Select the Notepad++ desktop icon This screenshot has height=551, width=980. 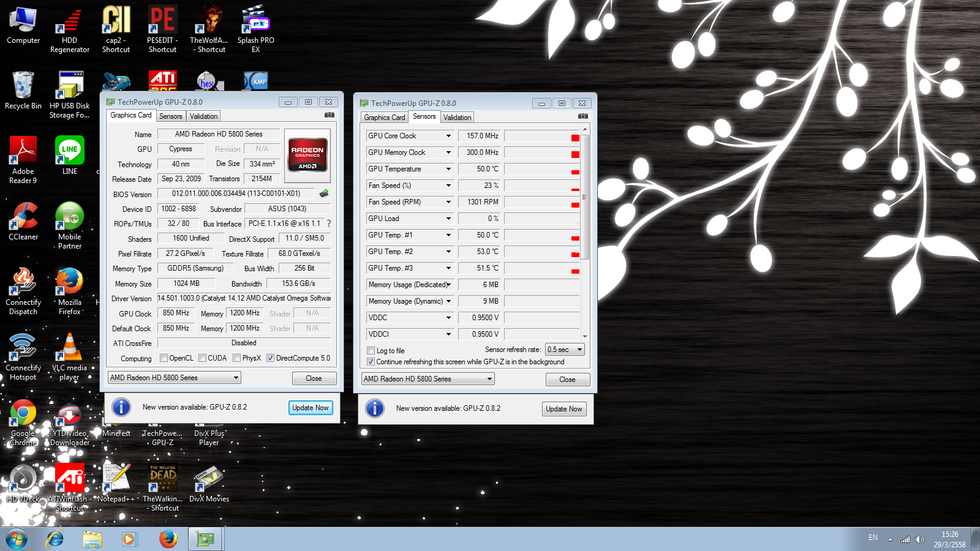116,484
